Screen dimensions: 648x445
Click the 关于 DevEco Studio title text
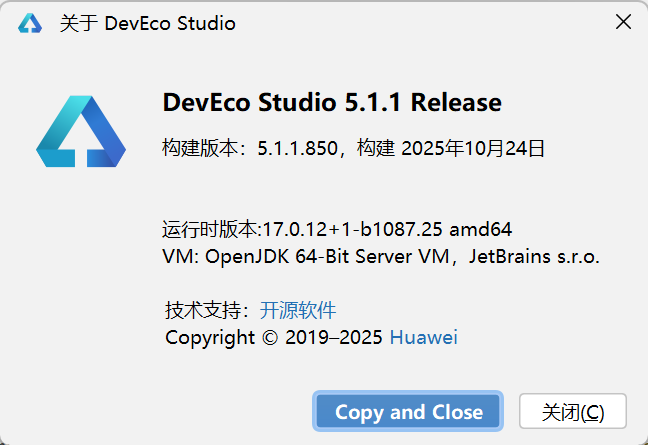pos(148,23)
